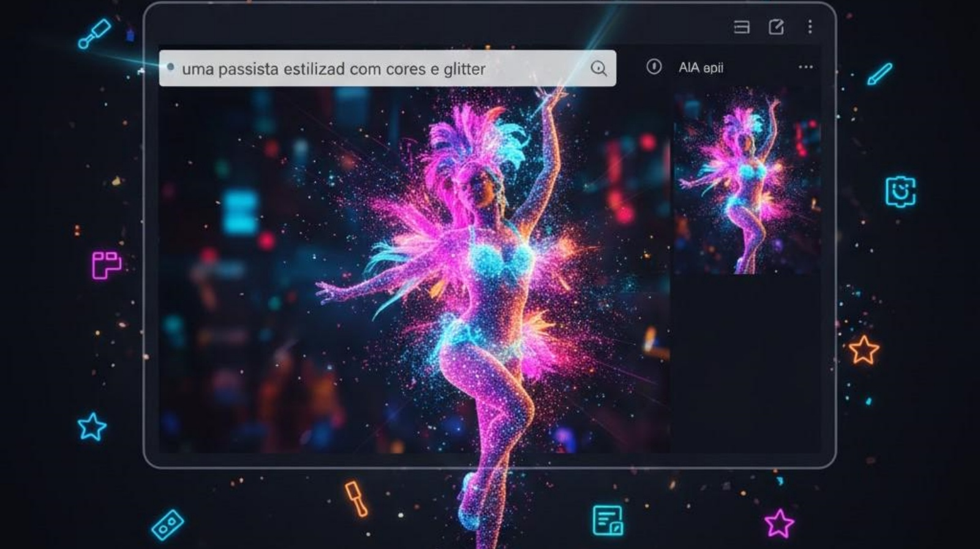Open the horizontal three-dot menu in side panel

click(x=805, y=67)
